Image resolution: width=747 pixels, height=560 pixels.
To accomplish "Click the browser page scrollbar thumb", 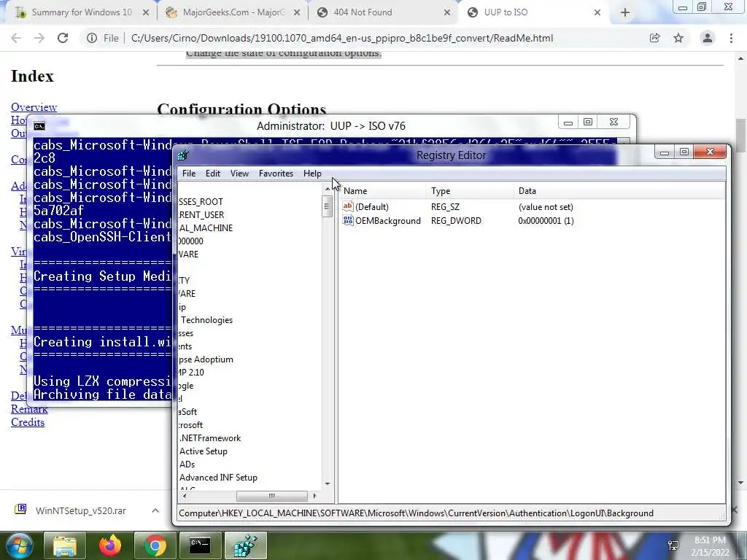I will click(x=740, y=136).
